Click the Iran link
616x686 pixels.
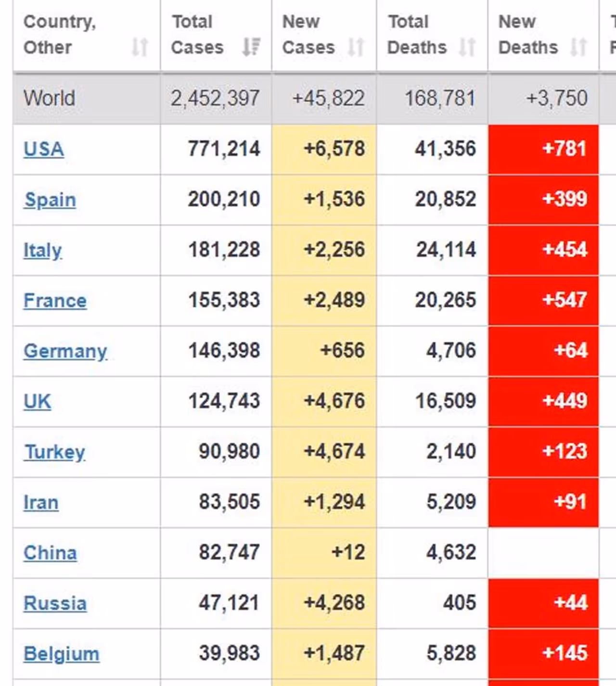tap(41, 503)
